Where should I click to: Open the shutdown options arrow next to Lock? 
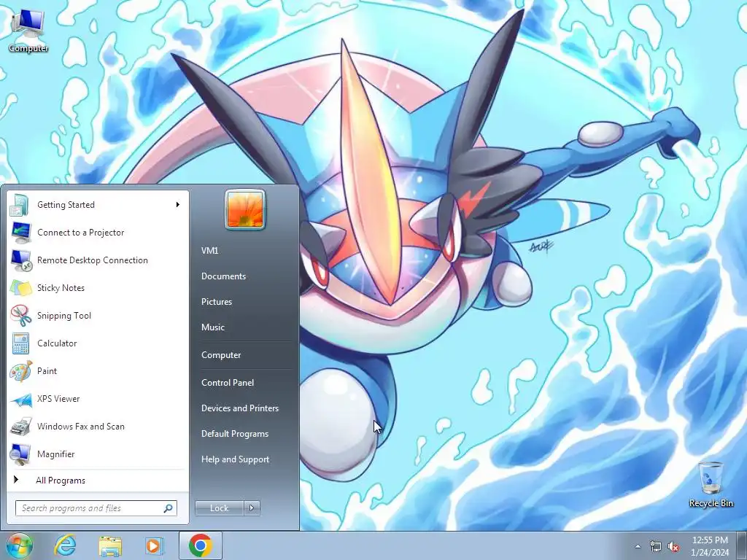(x=252, y=508)
